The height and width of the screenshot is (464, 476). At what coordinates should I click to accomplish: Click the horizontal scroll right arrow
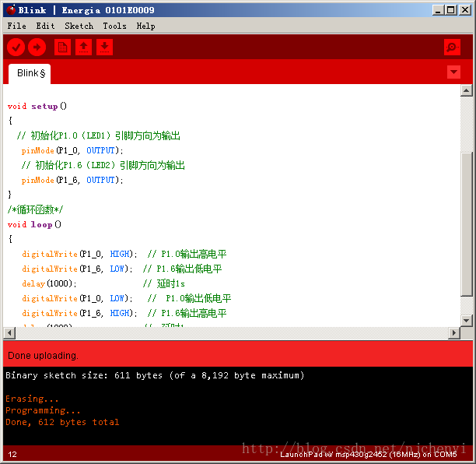[454, 333]
